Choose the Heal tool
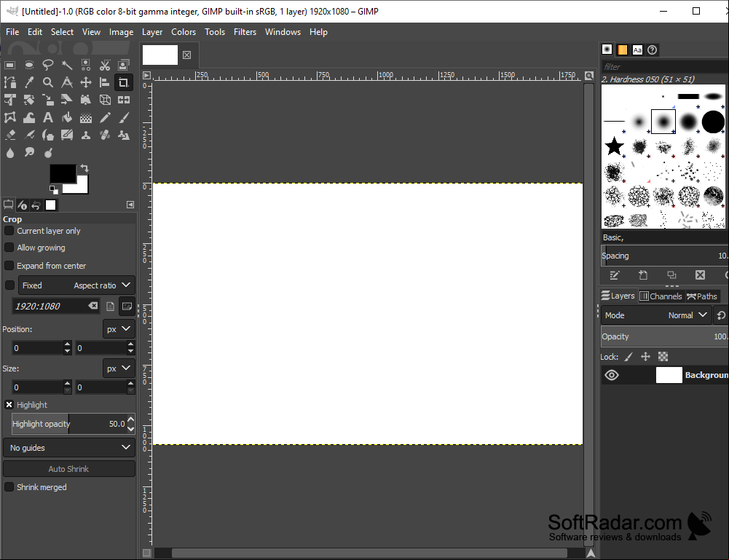Image resolution: width=729 pixels, height=560 pixels. (105, 135)
